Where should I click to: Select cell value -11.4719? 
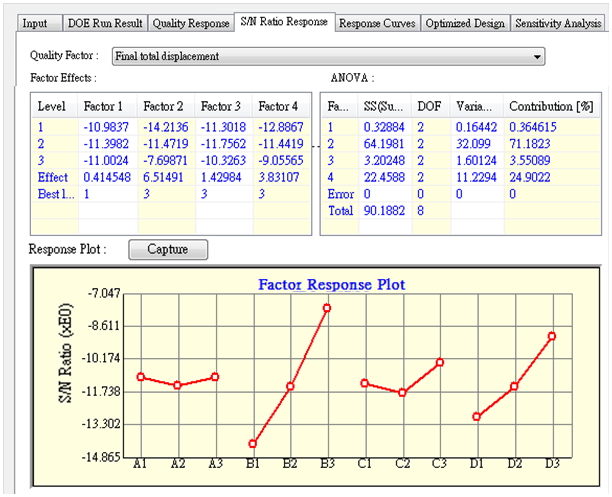pyautogui.click(x=165, y=144)
